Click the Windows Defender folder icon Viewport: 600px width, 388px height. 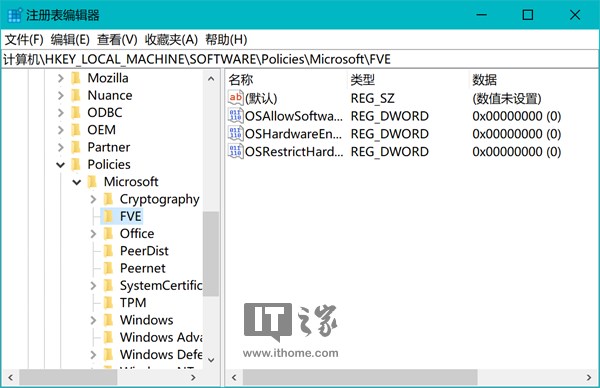[109, 354]
